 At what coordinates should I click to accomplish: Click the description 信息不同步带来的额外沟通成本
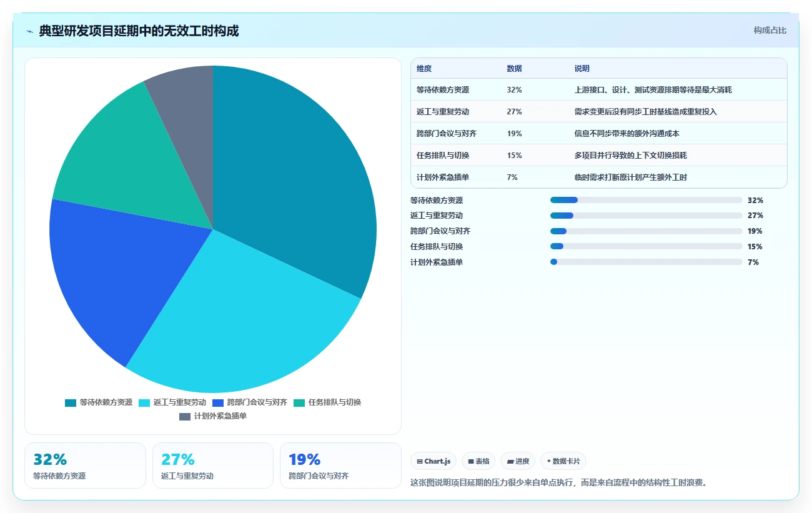626,134
